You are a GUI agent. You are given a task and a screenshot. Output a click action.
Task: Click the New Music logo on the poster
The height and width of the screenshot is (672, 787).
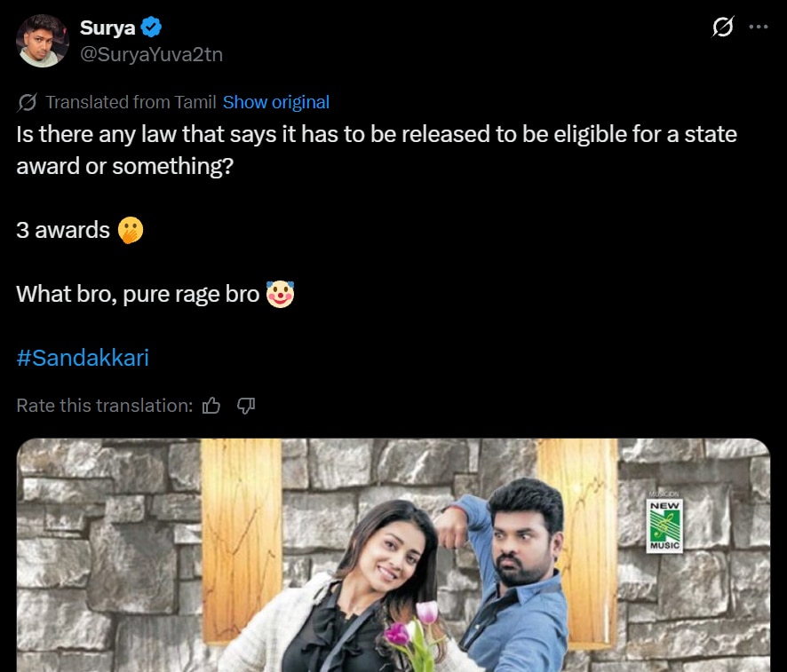[x=665, y=524]
